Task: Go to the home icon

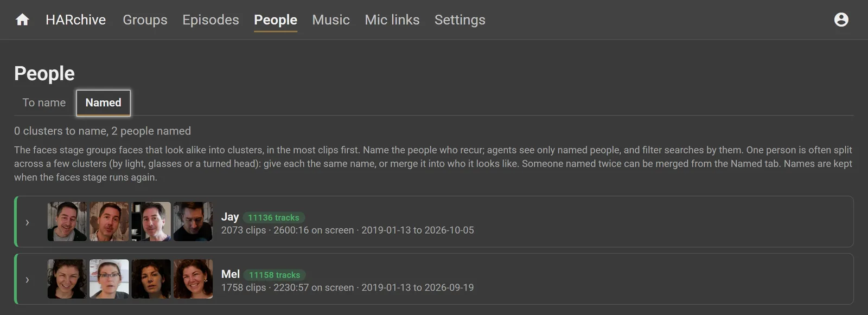Action: tap(22, 20)
